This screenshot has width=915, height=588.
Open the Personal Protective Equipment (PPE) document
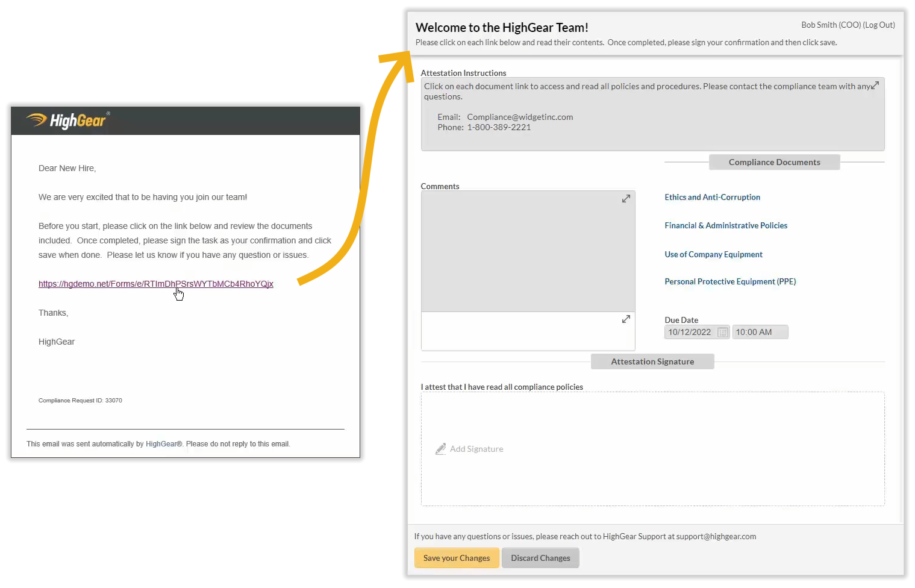(x=730, y=281)
